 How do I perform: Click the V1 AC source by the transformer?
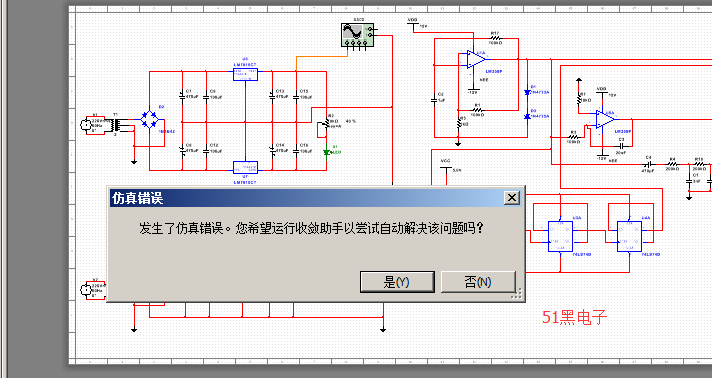[86, 124]
